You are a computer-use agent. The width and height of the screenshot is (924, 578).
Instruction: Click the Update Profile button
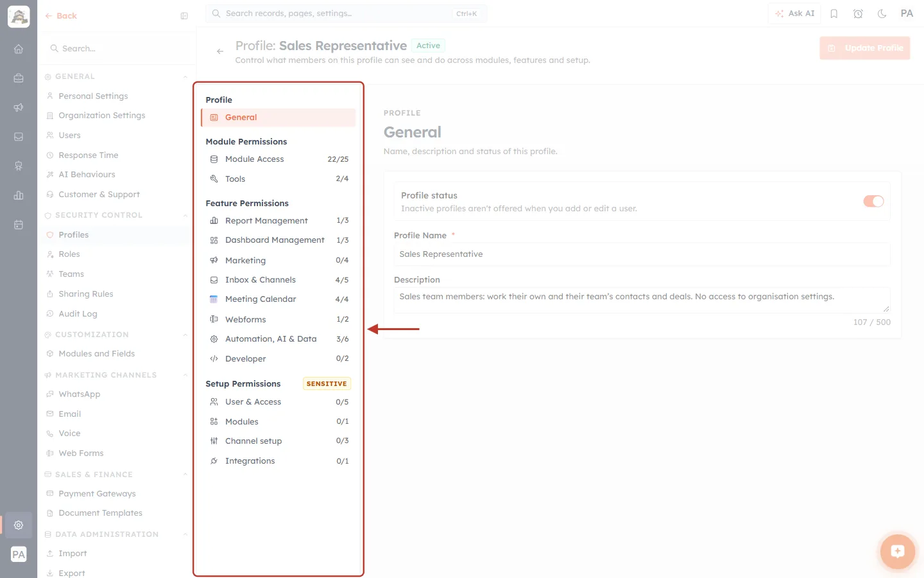864,48
